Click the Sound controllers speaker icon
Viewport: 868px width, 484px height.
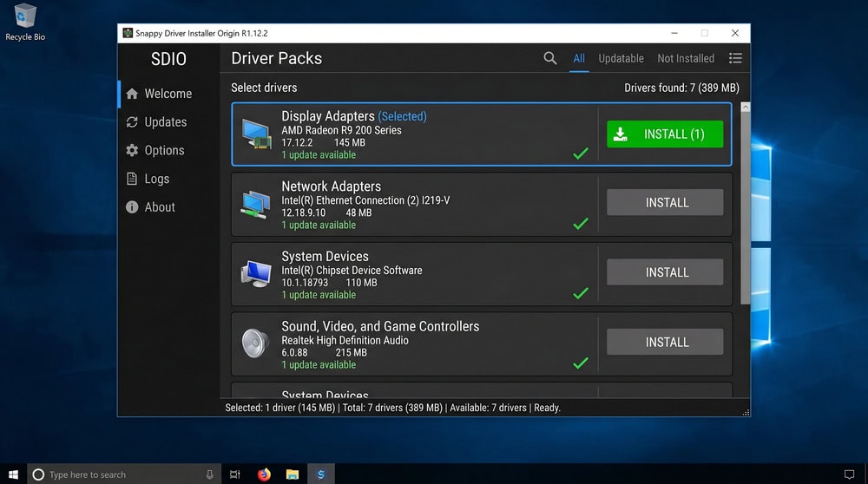point(255,343)
